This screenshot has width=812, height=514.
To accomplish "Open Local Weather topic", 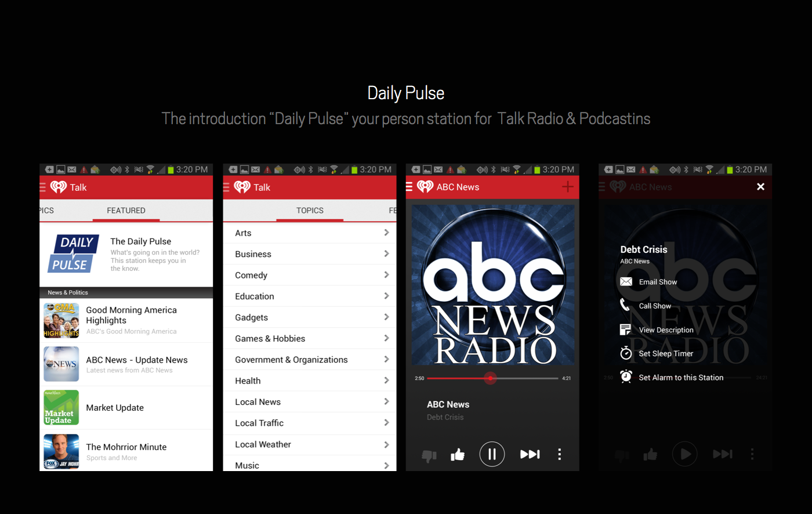I will (x=310, y=444).
